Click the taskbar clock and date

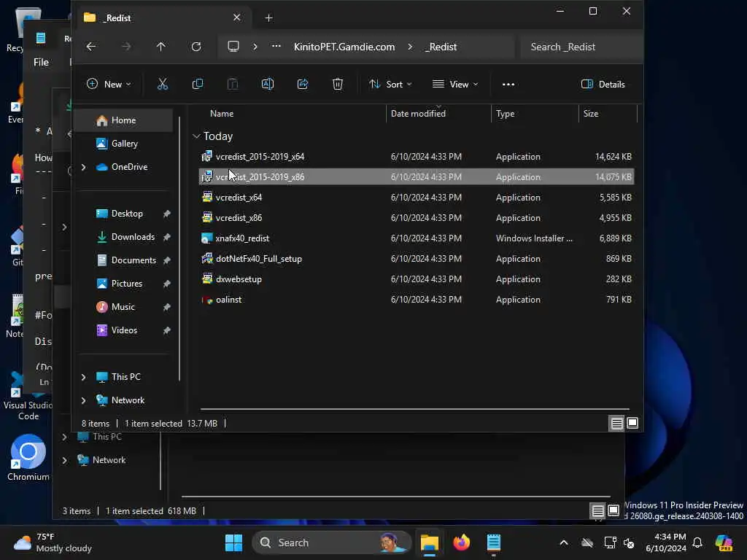click(665, 542)
